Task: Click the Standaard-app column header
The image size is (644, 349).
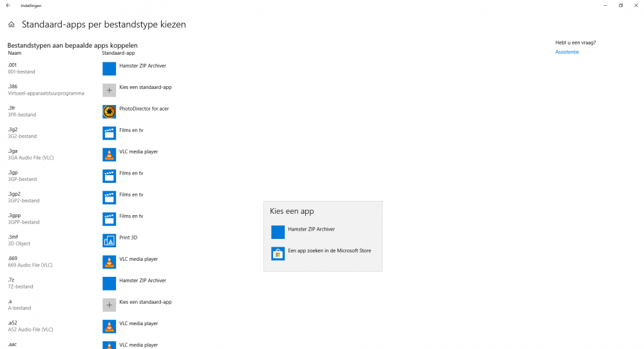Action: (x=118, y=53)
